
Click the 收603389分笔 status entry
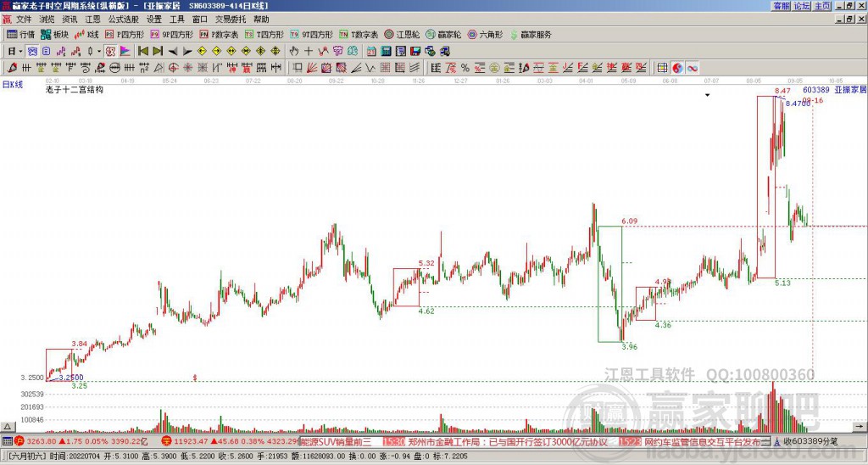coord(810,442)
